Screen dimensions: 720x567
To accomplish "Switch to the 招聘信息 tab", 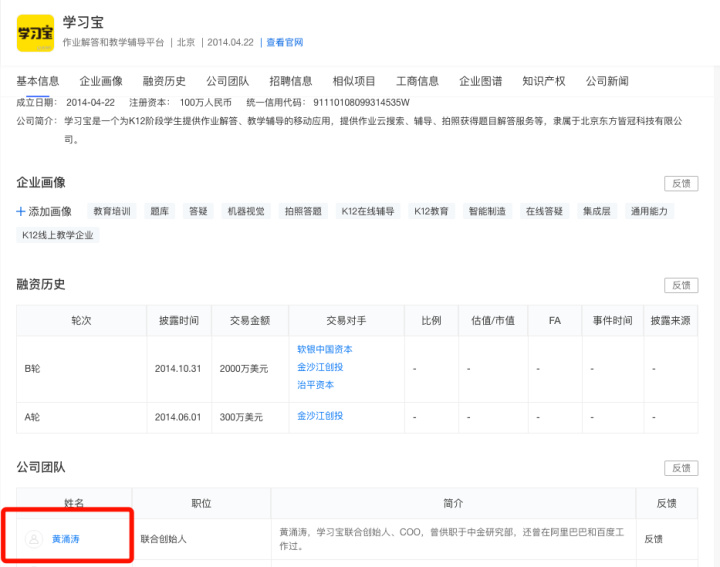I will click(x=291, y=81).
